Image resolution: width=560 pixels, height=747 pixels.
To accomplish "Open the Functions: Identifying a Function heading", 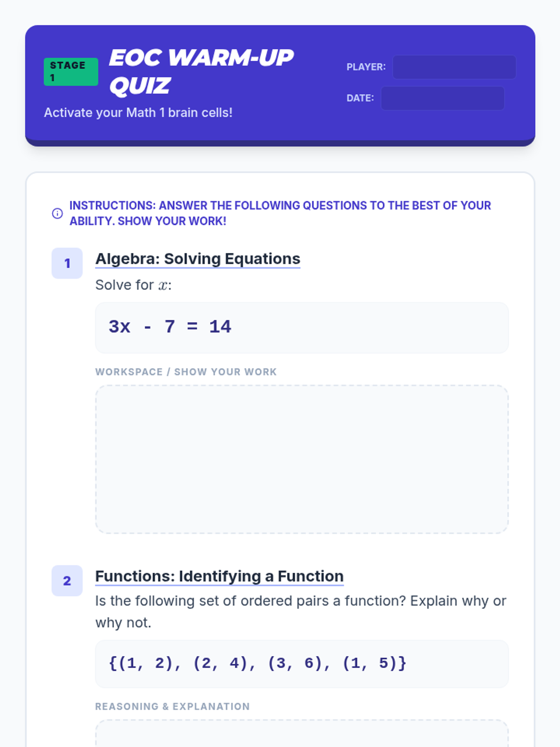I will point(219,577).
